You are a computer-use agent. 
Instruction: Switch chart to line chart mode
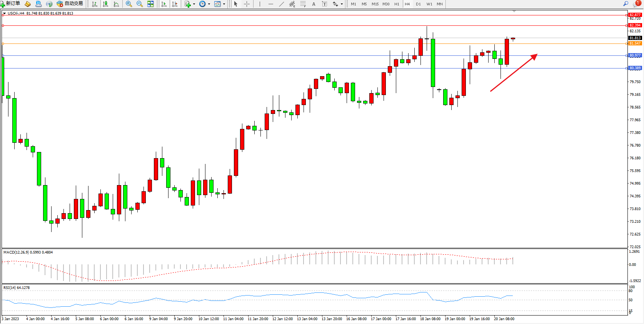pos(116,4)
